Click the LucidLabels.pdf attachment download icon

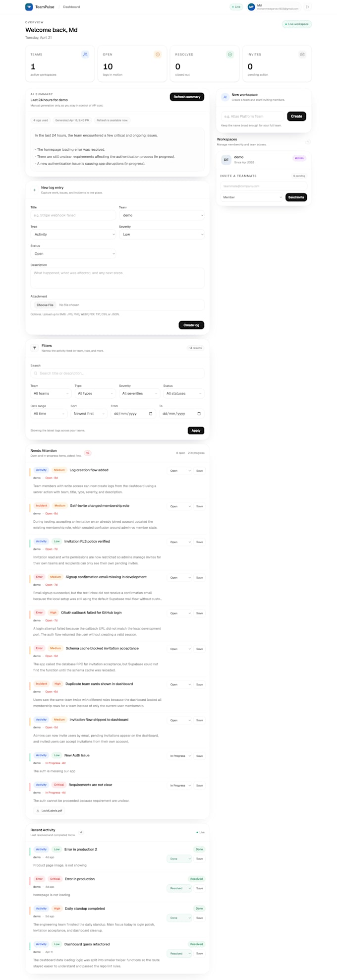pos(38,811)
